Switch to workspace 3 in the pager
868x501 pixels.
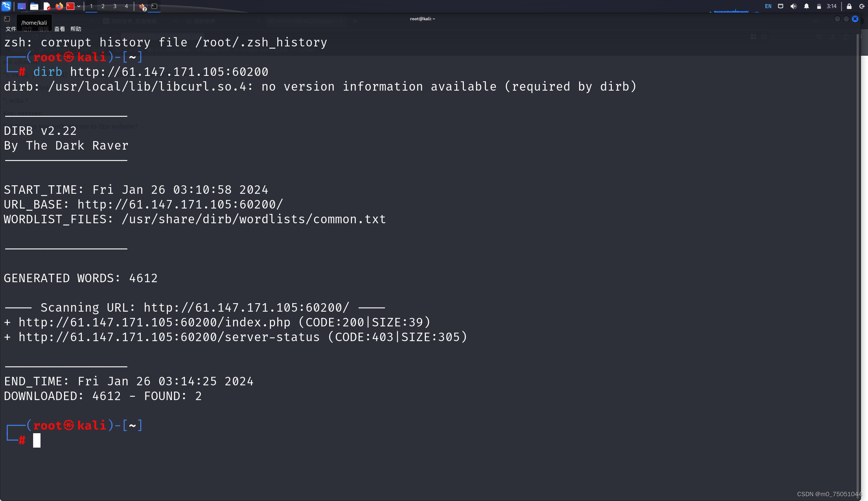[114, 6]
